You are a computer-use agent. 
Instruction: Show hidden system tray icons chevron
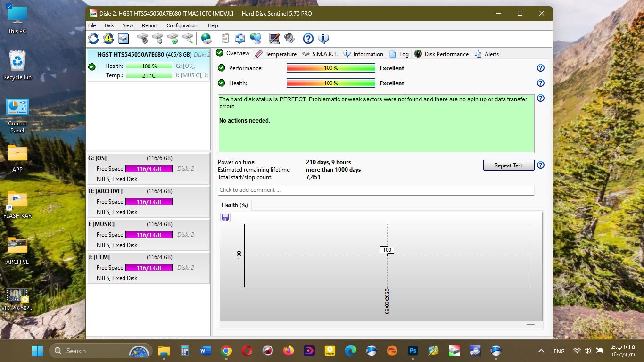[541, 351]
